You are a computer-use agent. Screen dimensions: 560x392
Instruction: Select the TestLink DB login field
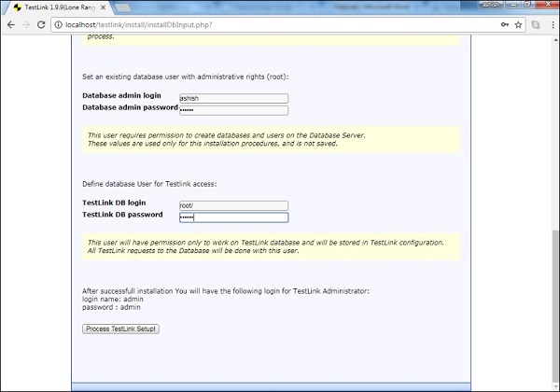233,205
